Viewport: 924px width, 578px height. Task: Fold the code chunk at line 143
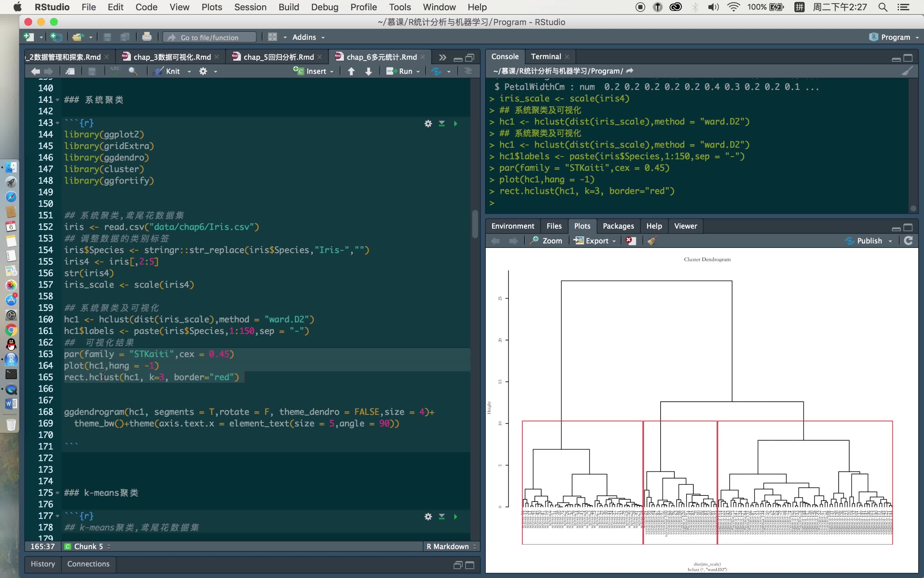[x=57, y=123]
